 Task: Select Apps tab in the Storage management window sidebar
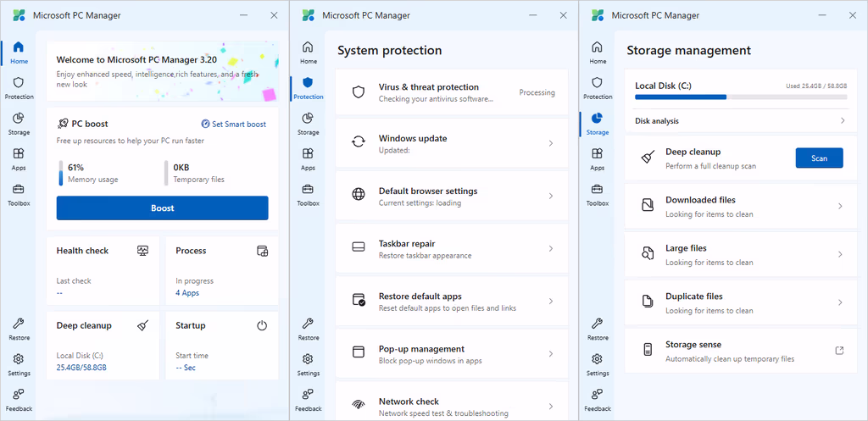tap(598, 158)
